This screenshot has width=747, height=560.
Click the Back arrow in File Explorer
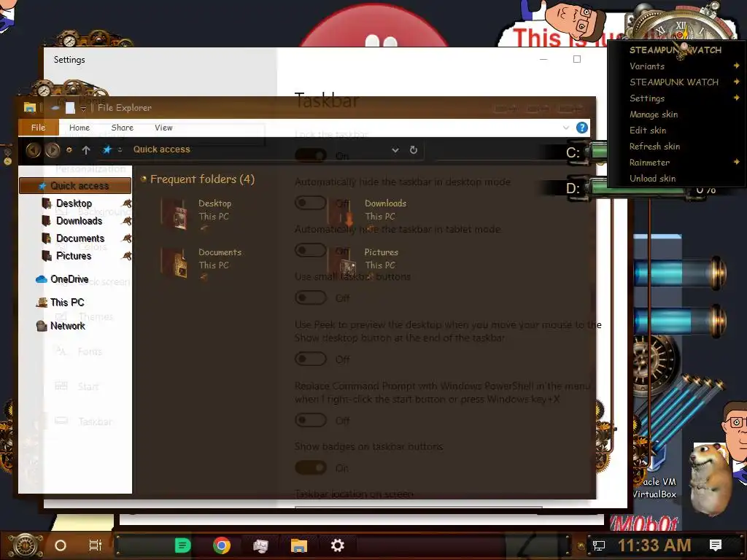(33, 150)
